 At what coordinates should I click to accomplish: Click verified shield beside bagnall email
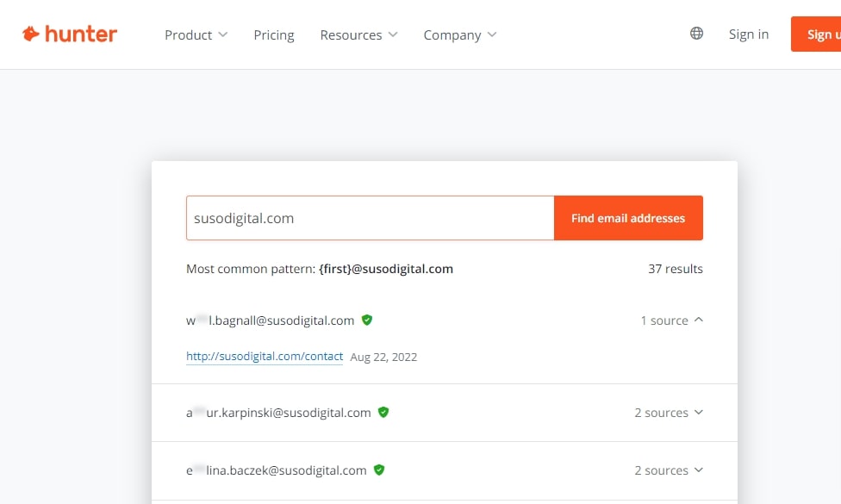[x=367, y=320]
